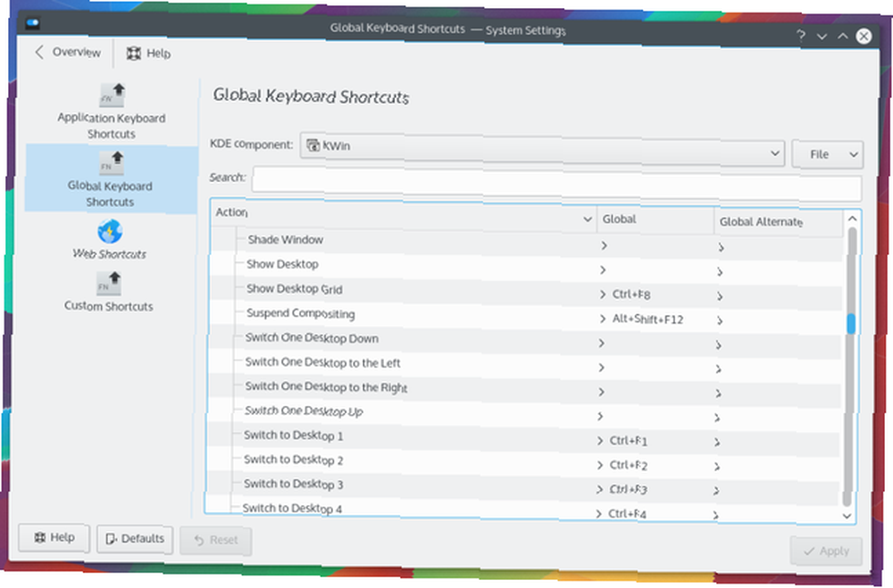Click the Help button at the bottom
Image resolution: width=893 pixels, height=588 pixels.
coord(54,538)
